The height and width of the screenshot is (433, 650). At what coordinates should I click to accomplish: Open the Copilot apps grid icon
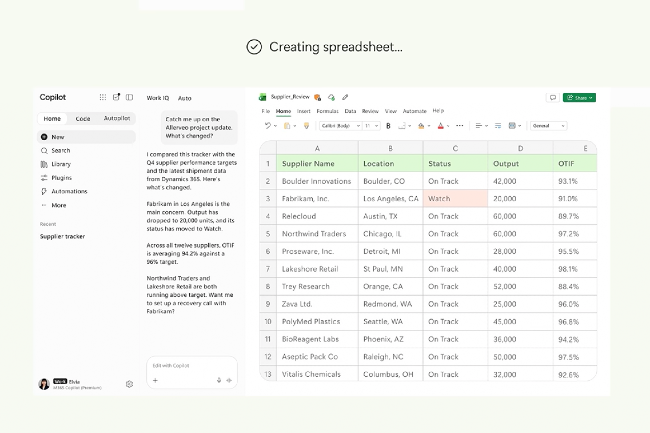pos(103,97)
